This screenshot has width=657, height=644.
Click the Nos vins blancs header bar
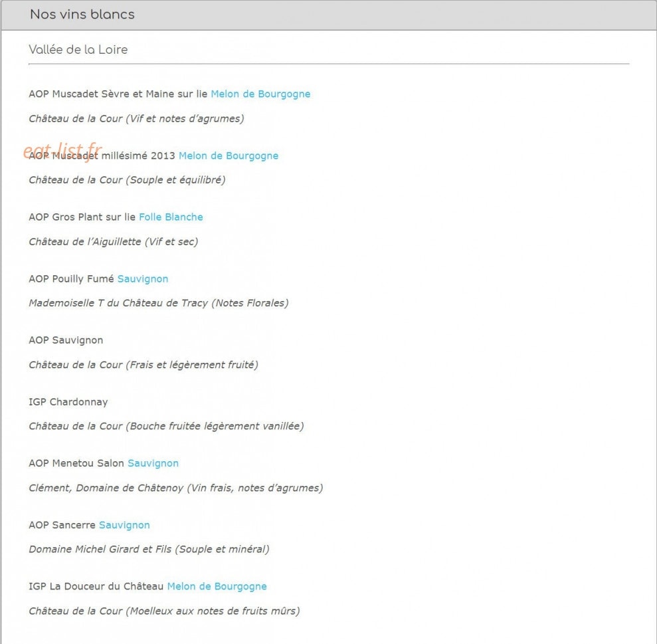(x=328, y=15)
